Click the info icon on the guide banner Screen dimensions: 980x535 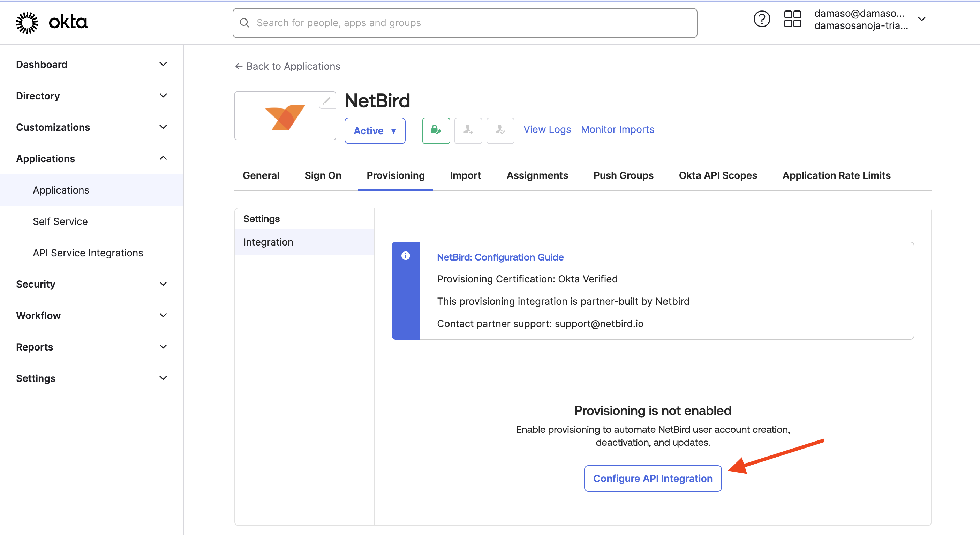406,256
